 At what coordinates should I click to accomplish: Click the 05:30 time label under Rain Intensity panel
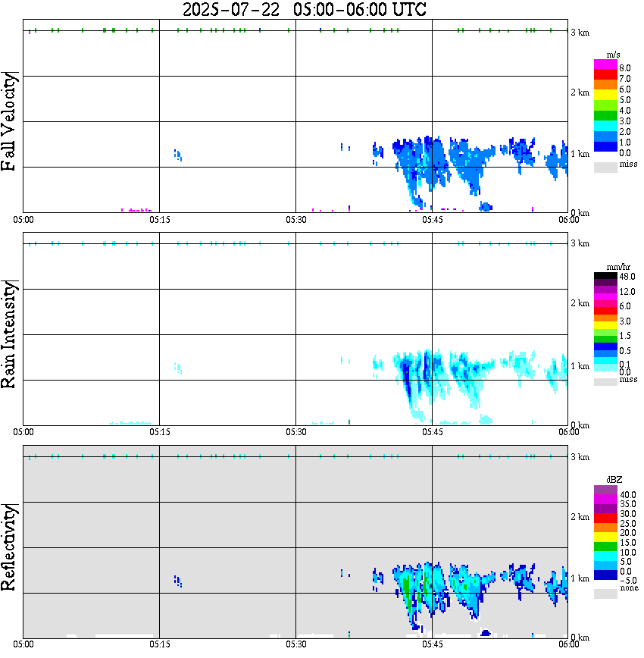(x=296, y=432)
